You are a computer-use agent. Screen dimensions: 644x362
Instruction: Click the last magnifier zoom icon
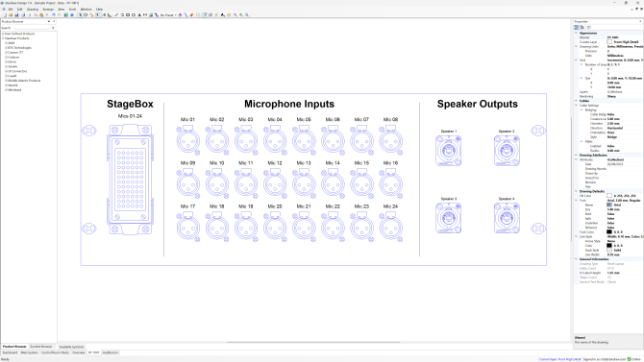coord(247,14)
